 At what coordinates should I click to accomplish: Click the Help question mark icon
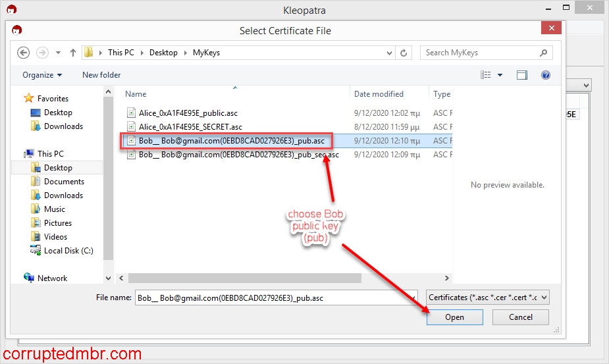coord(545,75)
